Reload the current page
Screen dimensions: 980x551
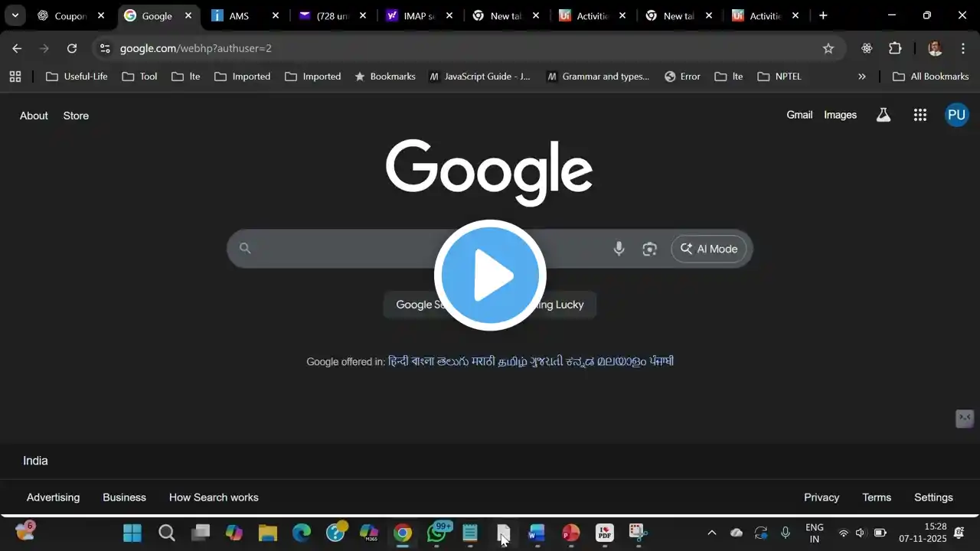(72, 48)
